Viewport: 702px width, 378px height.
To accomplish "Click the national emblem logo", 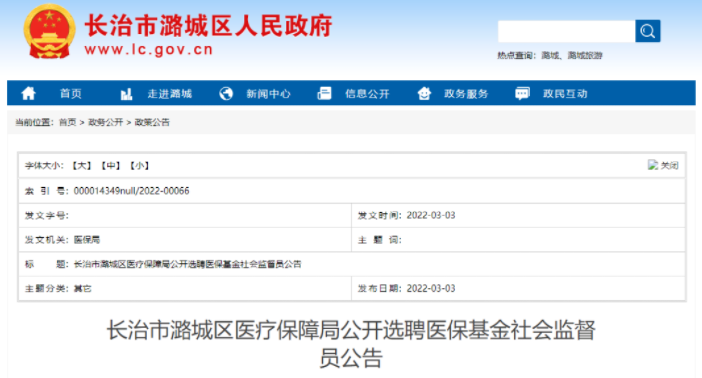I will point(49,31).
